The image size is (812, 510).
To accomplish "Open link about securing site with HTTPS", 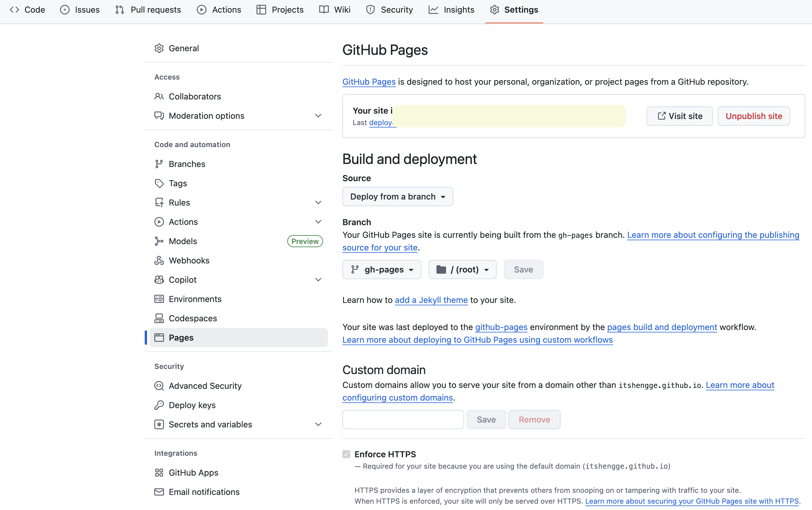I will click(692, 501).
